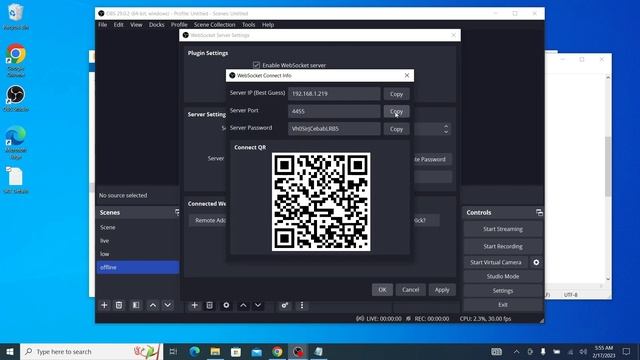This screenshot has width=640, height=360.
Task: Open Mail app from taskbar
Action: [x=257, y=351]
